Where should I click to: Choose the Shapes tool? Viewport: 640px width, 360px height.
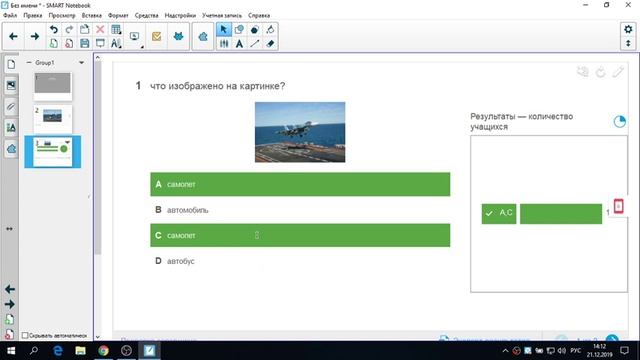pos(239,30)
